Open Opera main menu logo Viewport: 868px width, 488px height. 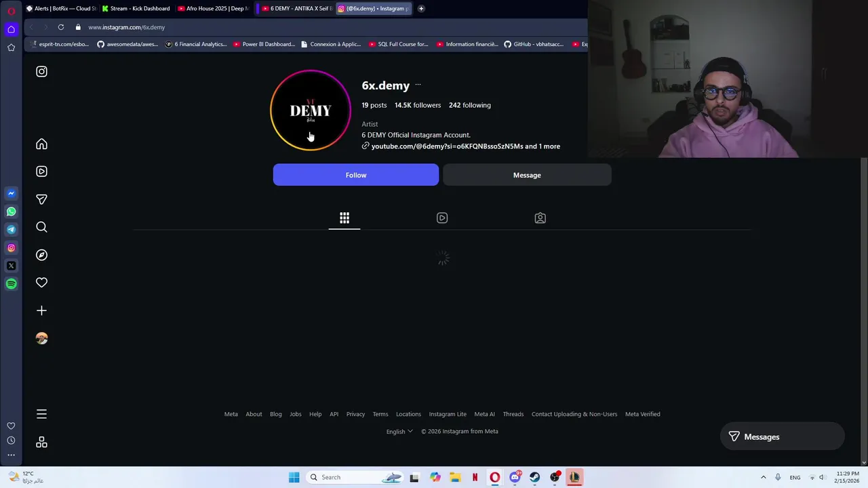[x=11, y=10]
